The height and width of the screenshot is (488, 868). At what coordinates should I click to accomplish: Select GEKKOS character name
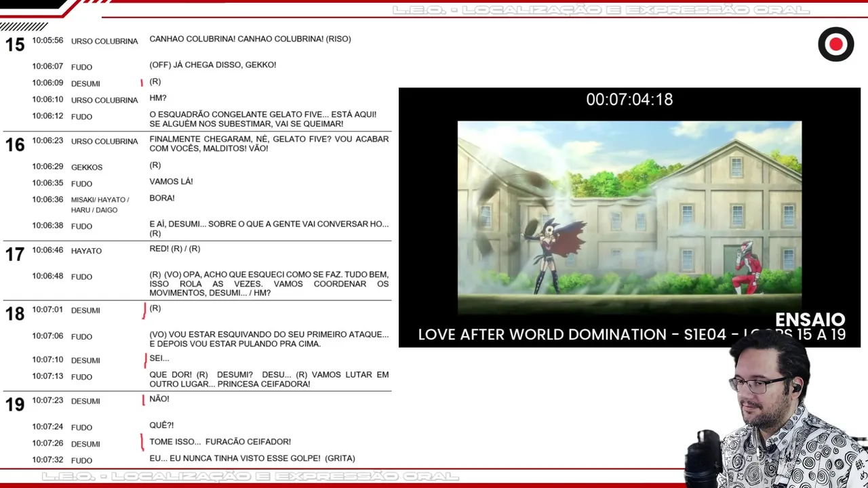[x=87, y=167]
